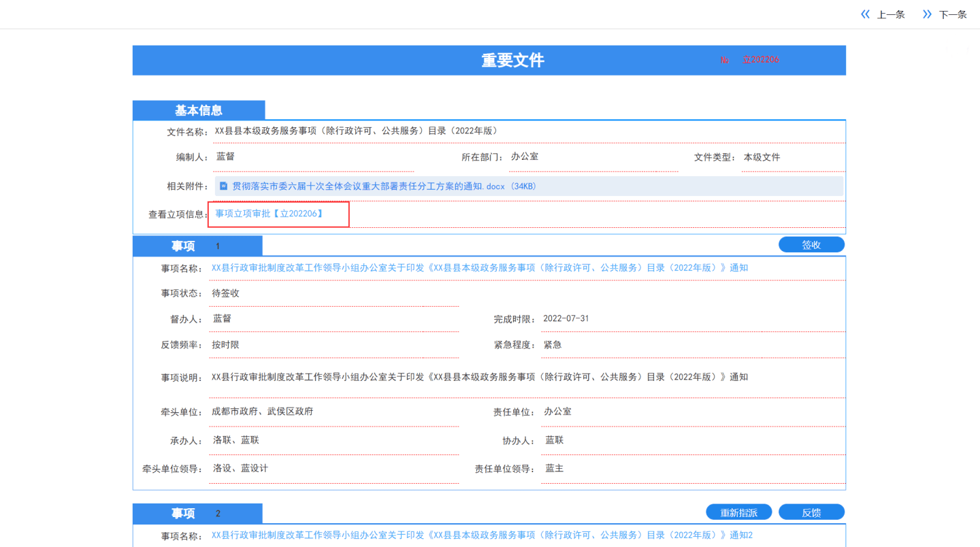Image resolution: width=980 pixels, height=547 pixels.
Task: Click the 完成时限 date 2022-07-31
Action: (566, 319)
